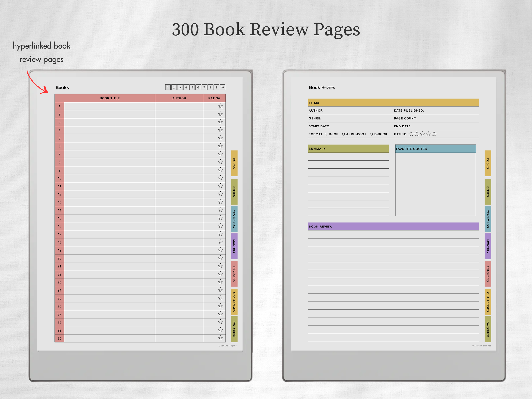
Task: Click the rating star in row 5
Action: tap(220, 138)
